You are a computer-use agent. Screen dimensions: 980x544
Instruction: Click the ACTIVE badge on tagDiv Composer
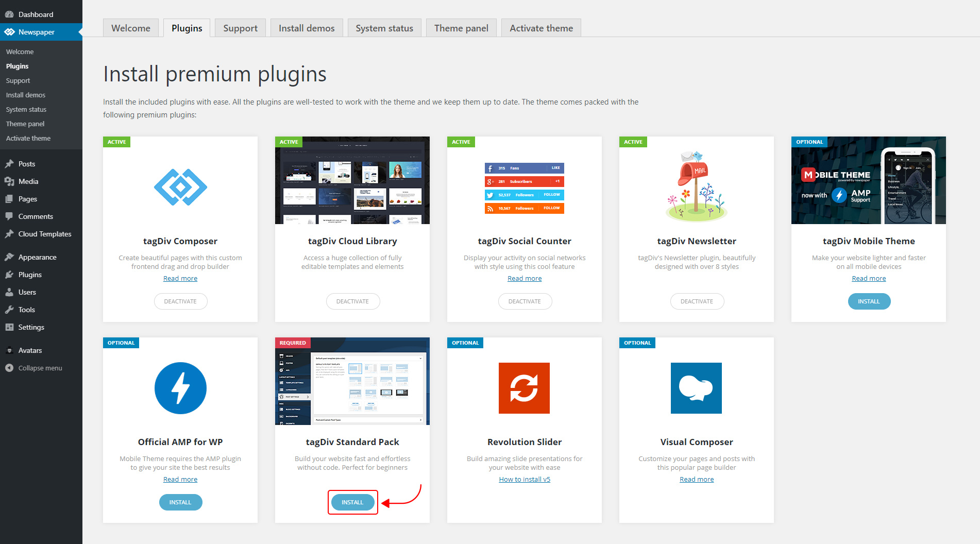pyautogui.click(x=116, y=142)
